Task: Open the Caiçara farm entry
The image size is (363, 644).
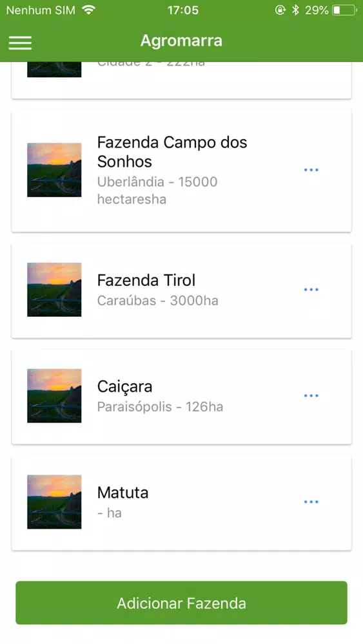Action: point(181,397)
